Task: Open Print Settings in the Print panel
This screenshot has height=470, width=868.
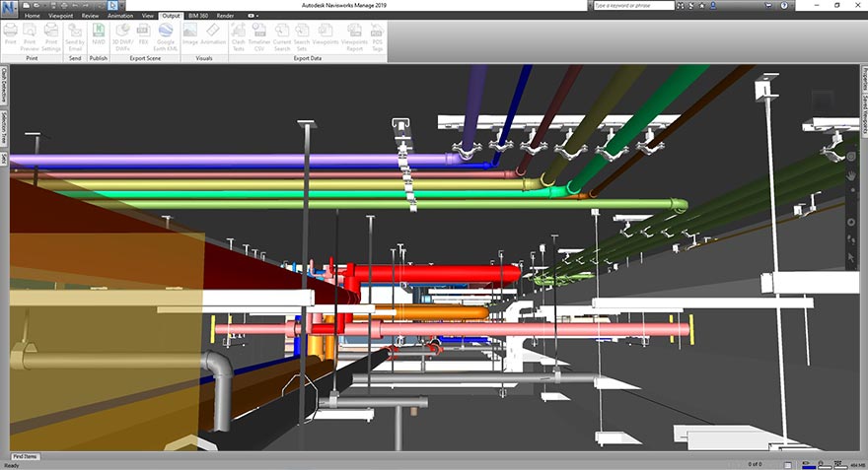Action: tap(51, 36)
